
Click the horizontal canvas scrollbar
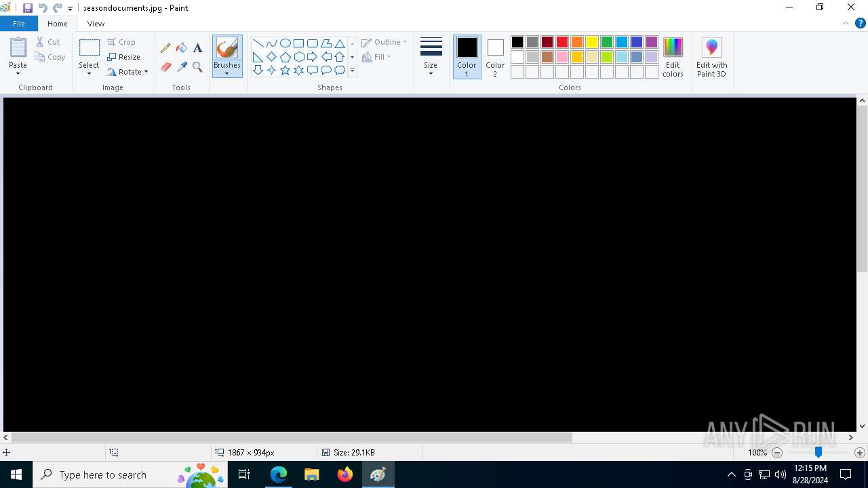(292, 438)
